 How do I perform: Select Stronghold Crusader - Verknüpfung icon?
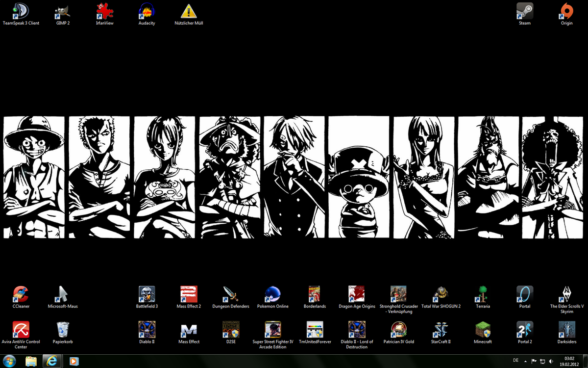click(x=399, y=300)
